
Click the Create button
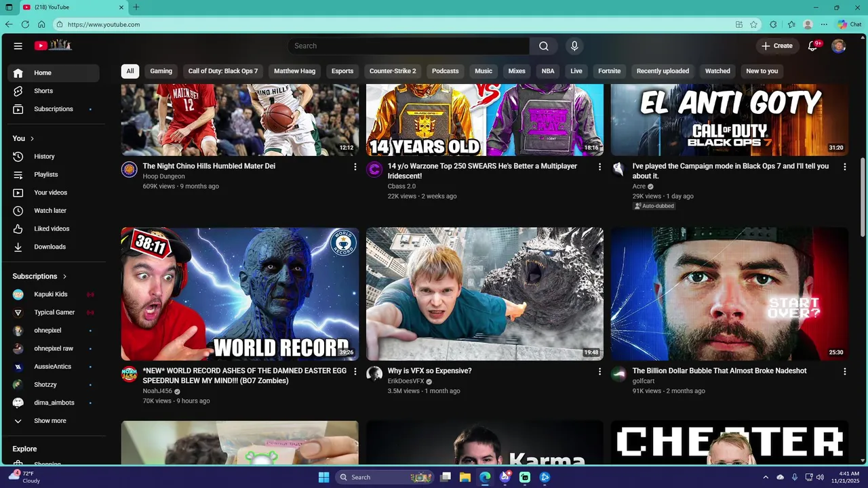[x=777, y=46]
